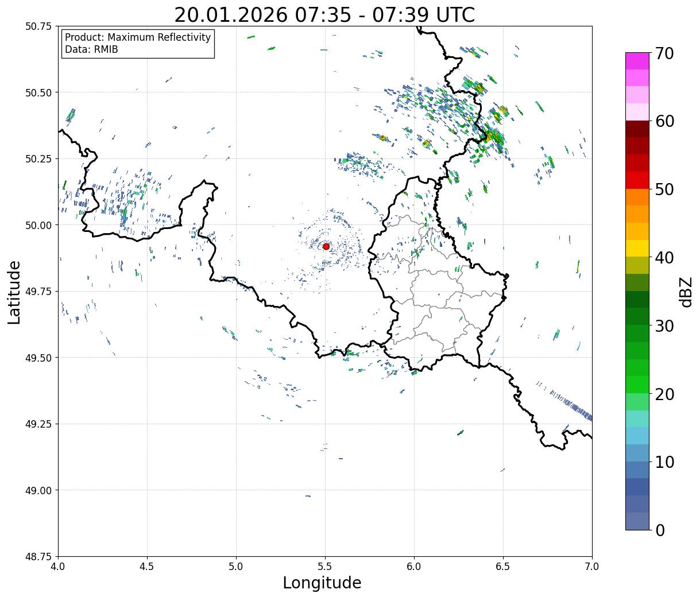Click the colorbar tick label 20
Screen dimensions: 700x597
click(x=664, y=394)
